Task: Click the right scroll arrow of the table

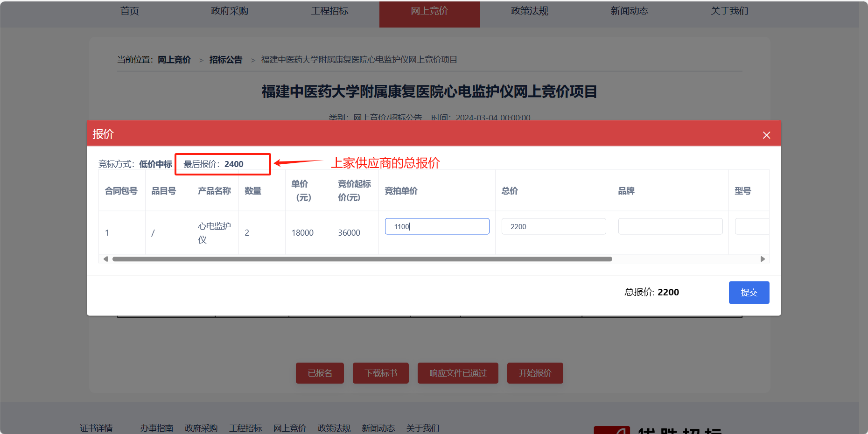Action: [763, 259]
